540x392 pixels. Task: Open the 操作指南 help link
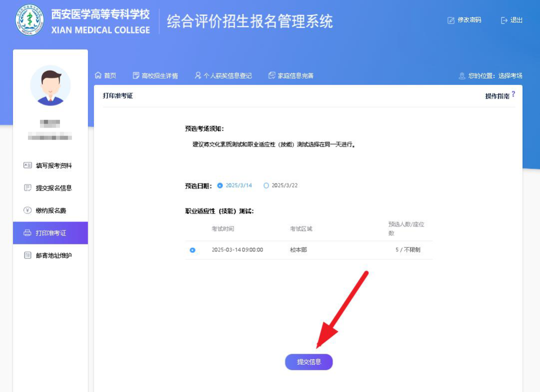[497, 96]
